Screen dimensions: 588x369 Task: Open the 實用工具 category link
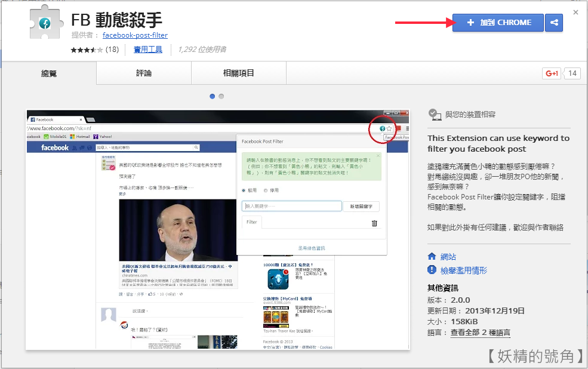tap(148, 49)
